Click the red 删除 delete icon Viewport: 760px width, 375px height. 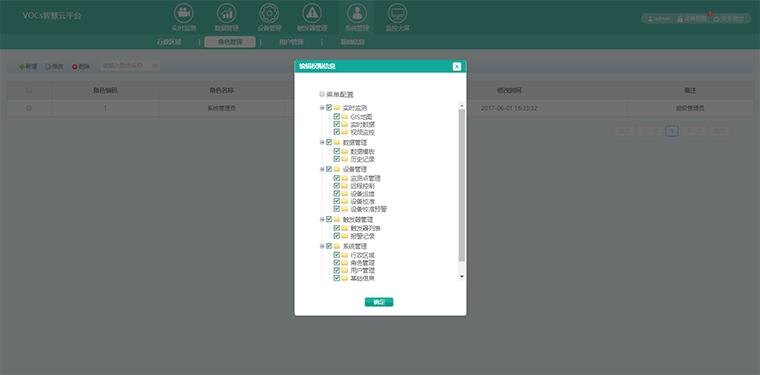(x=75, y=66)
